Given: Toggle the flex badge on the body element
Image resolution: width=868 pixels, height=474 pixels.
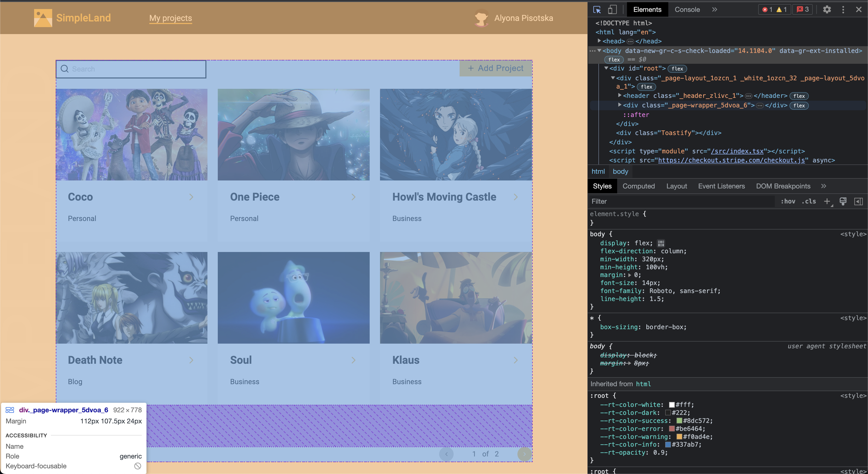Looking at the screenshot, I should click(614, 60).
